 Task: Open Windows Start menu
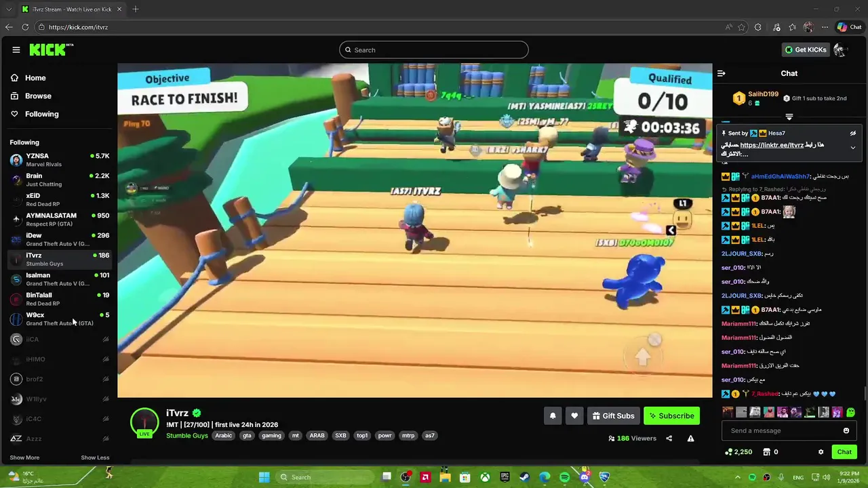[264, 477]
